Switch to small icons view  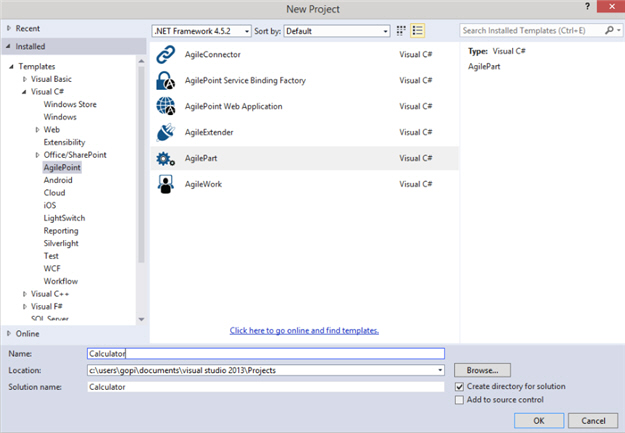click(x=401, y=31)
